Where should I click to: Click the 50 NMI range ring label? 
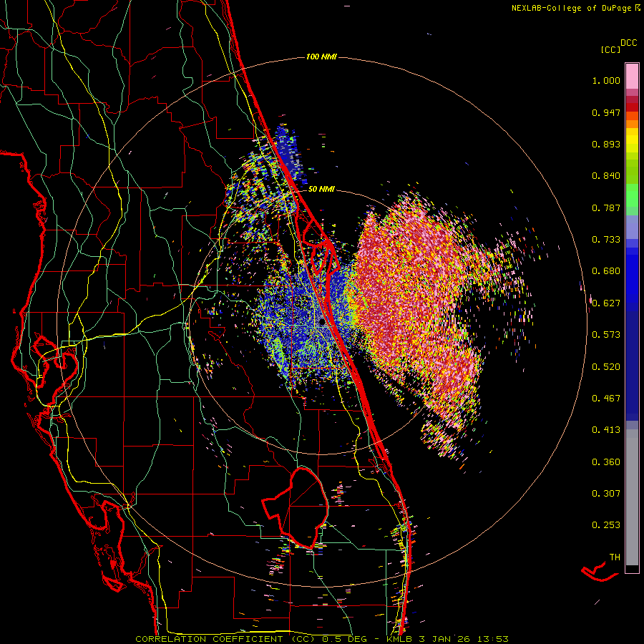pos(321,190)
